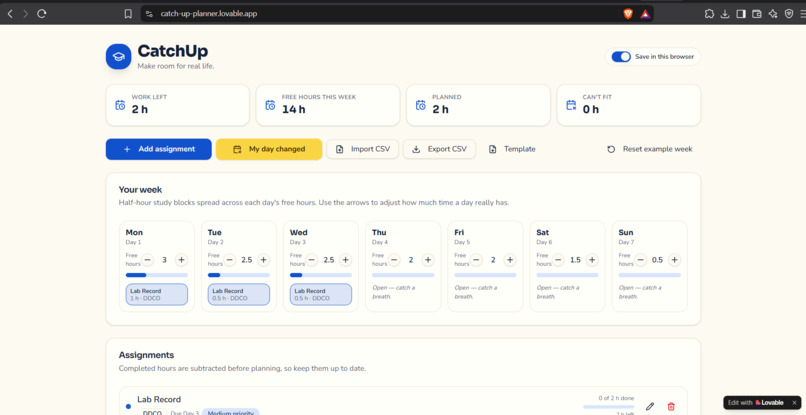
Task: Click the Assignments heading
Action: coord(146,355)
